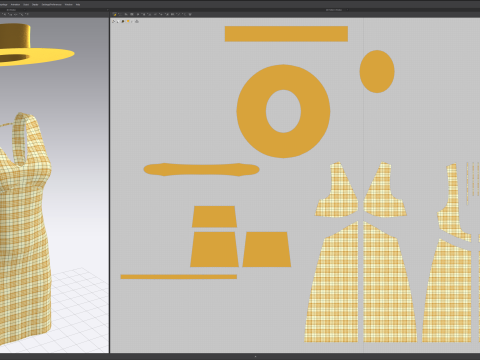The image size is (480, 360).
Task: Select the small oval hat crown pattern
Action: point(377,71)
